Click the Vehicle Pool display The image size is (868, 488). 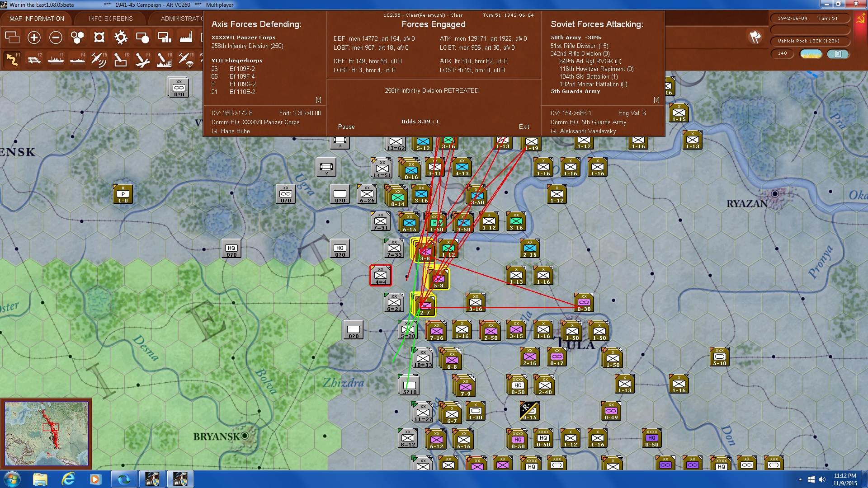809,41
